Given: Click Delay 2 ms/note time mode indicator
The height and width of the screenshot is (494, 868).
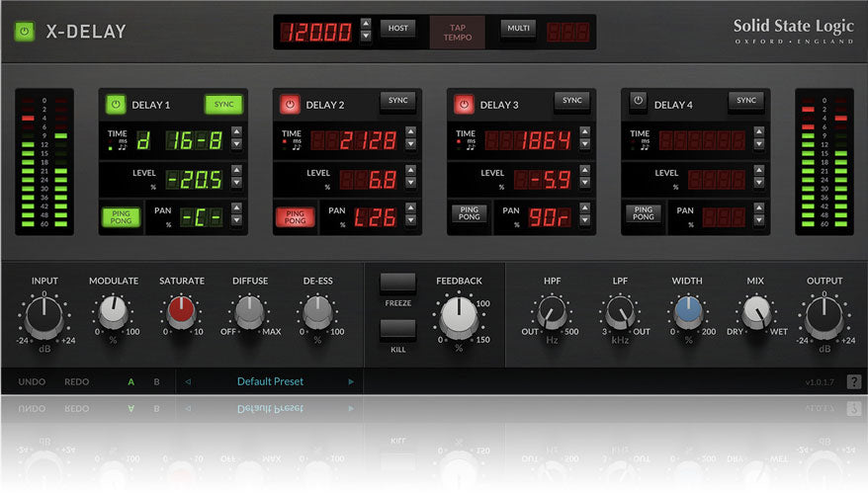Looking at the screenshot, I should tap(292, 145).
